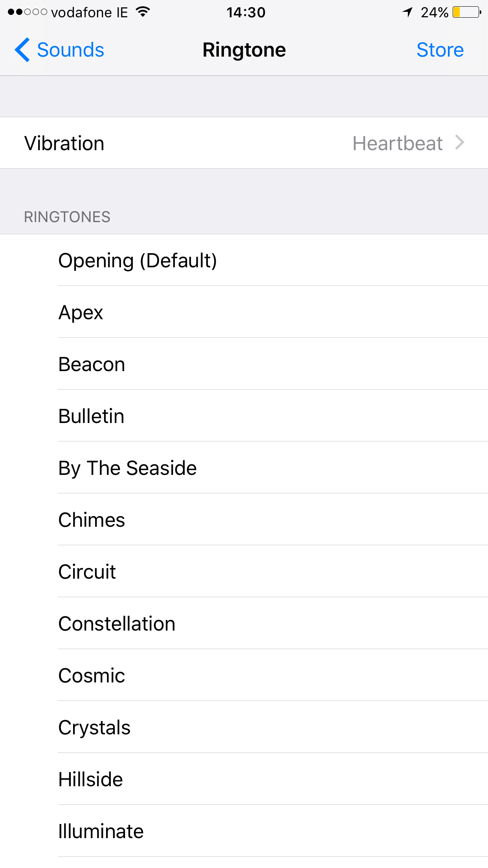Open the tone Store
Screen dimensions: 488x868
pyautogui.click(x=440, y=50)
